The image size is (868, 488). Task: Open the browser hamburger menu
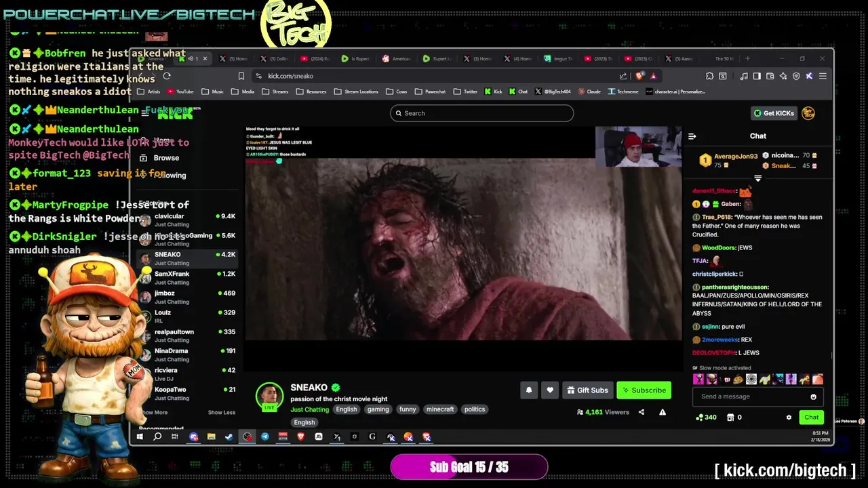click(x=823, y=76)
